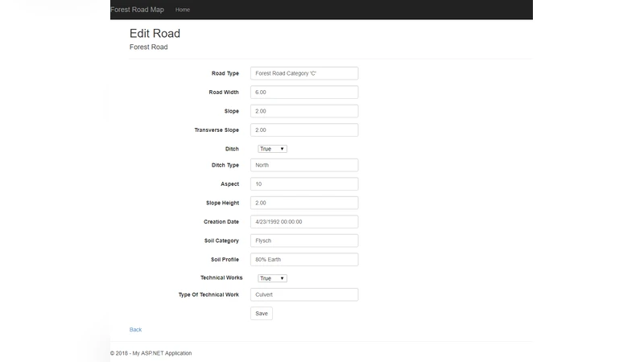Viewport: 644px width, 362px height.
Task: Click the Road Type label
Action: (x=225, y=73)
